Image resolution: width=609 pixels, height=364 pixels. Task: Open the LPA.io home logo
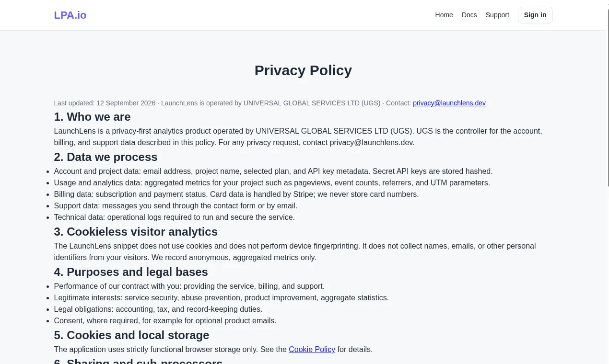pos(70,15)
